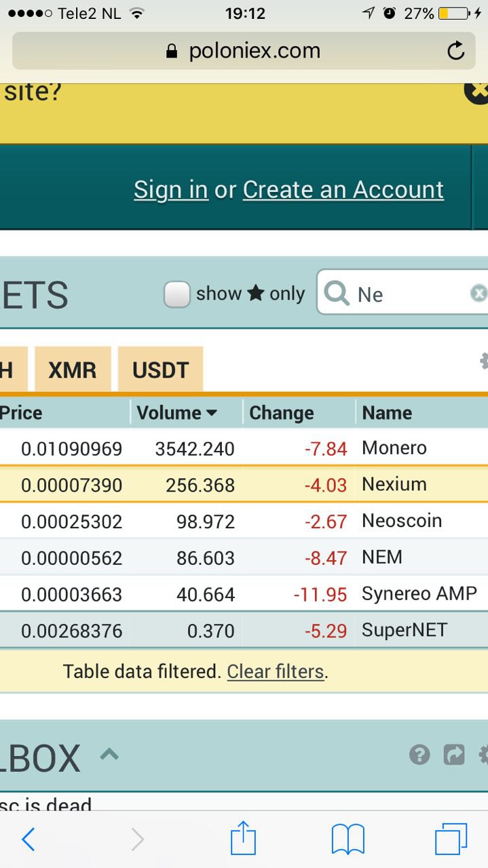The image size is (488, 868).
Task: Tap the battery indicator in status bar
Action: [x=455, y=13]
